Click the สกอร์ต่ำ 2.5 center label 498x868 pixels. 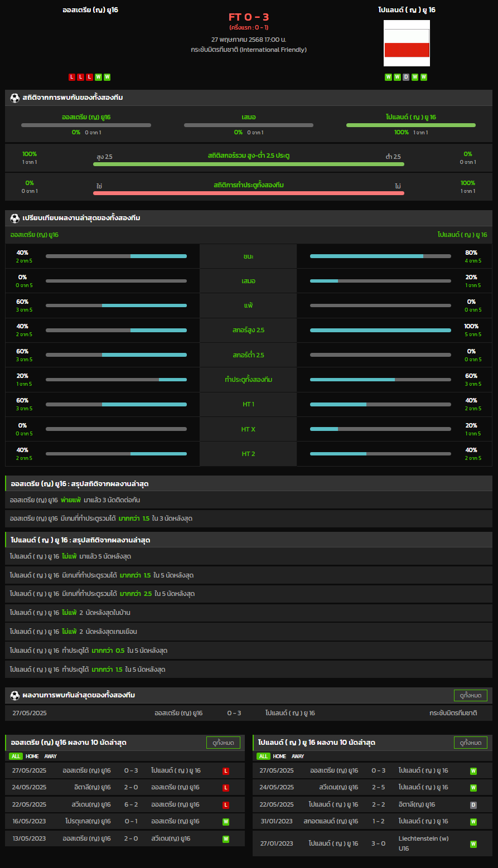click(x=249, y=355)
